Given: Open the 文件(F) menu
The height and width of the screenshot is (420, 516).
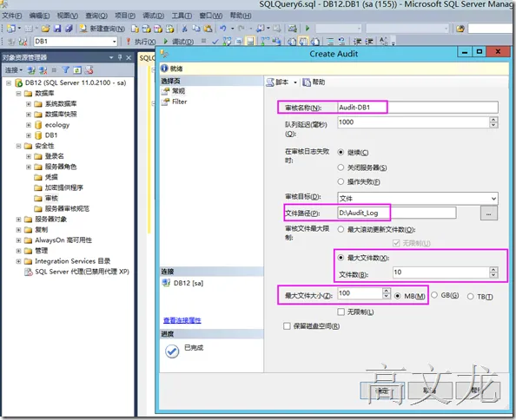Looking at the screenshot, I should (12, 16).
